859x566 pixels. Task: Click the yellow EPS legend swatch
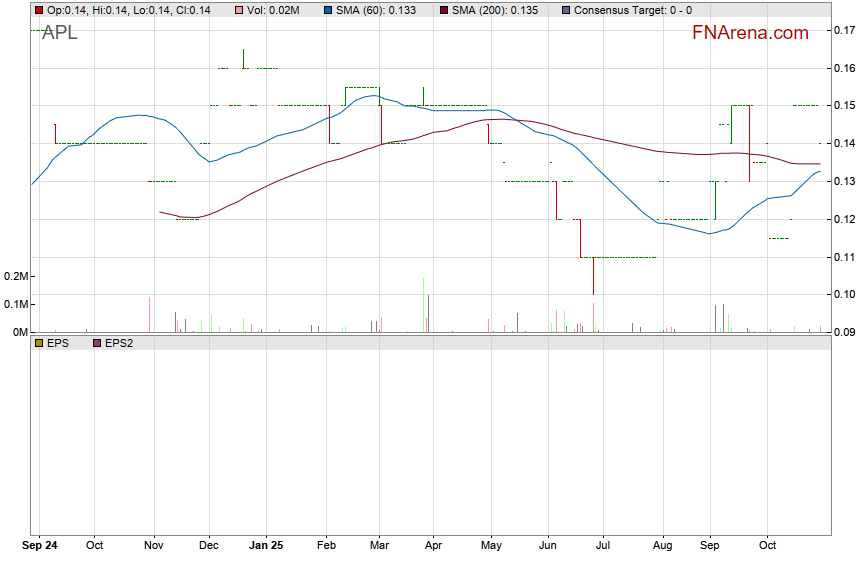pos(39,343)
